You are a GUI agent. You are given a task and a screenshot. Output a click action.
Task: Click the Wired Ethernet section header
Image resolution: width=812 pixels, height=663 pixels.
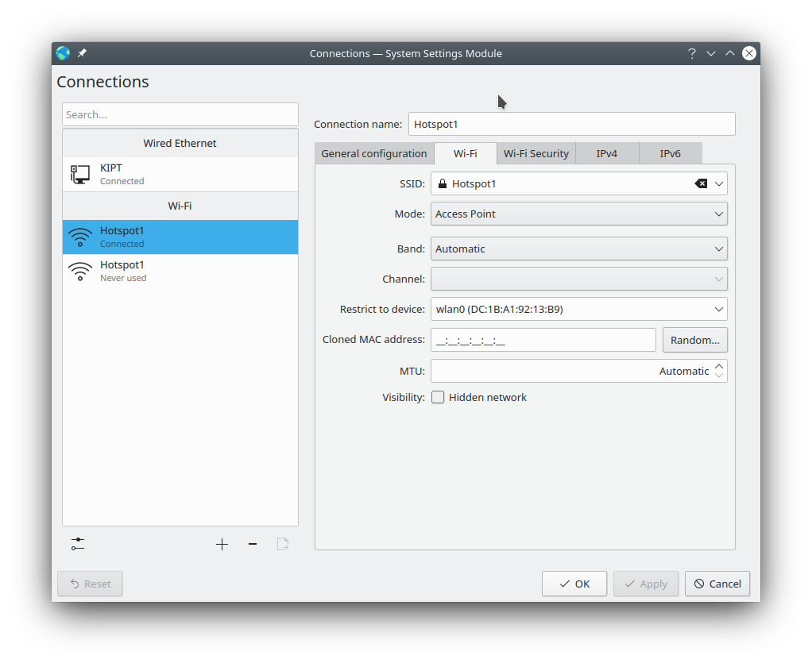click(180, 144)
